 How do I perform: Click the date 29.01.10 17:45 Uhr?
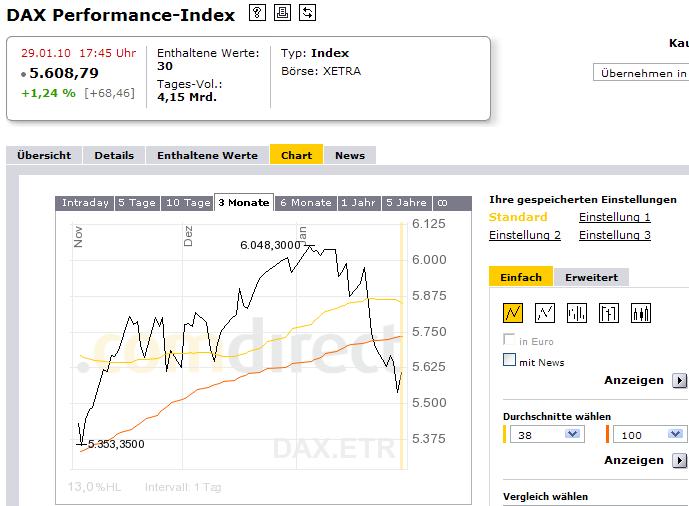[x=79, y=53]
